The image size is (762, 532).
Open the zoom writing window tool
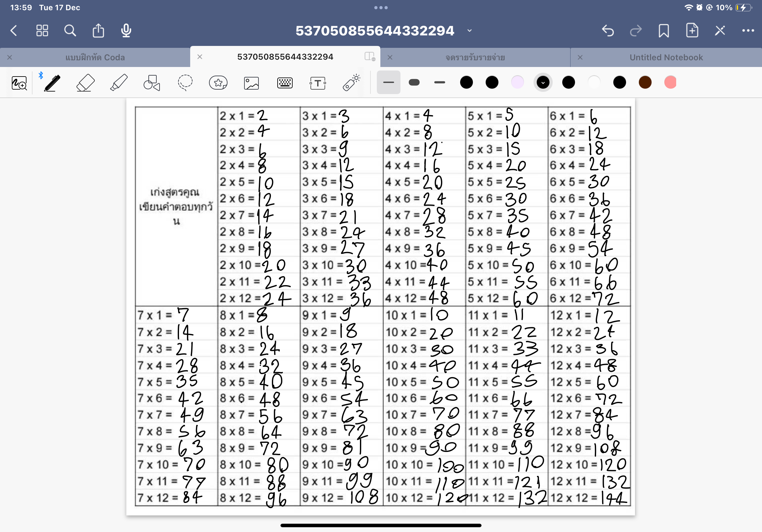click(x=19, y=83)
